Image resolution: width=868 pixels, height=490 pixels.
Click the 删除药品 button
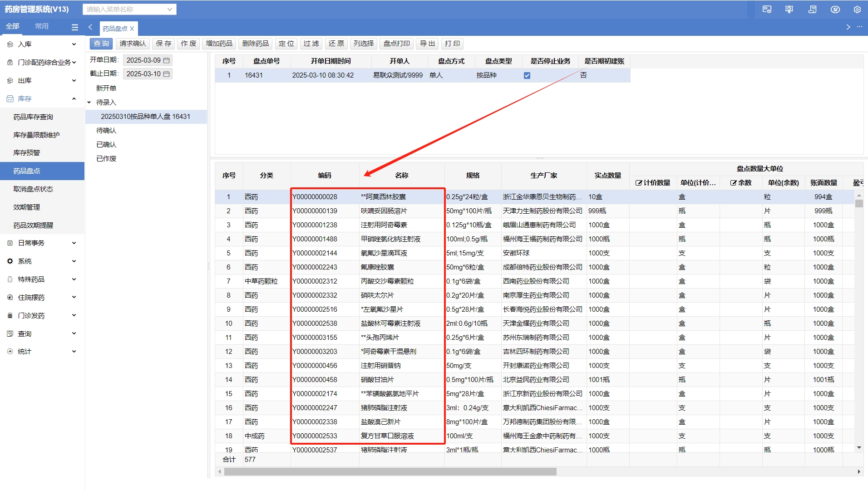click(255, 44)
